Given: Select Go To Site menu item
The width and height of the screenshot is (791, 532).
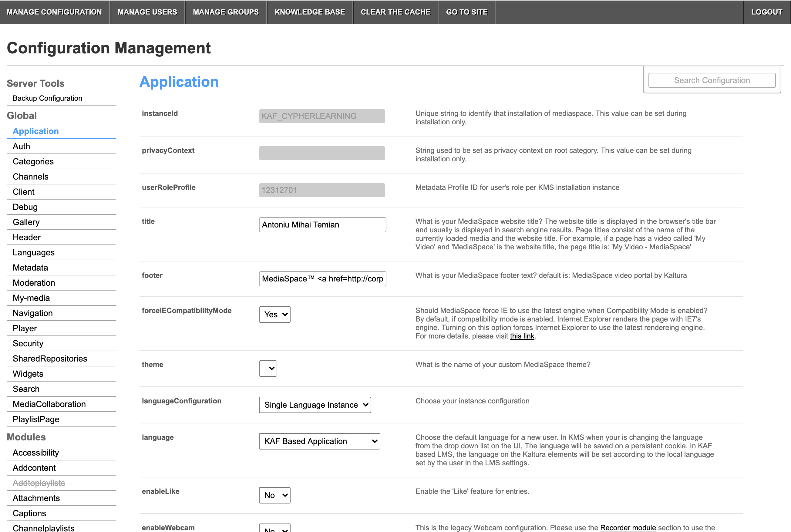Looking at the screenshot, I should coord(466,12).
